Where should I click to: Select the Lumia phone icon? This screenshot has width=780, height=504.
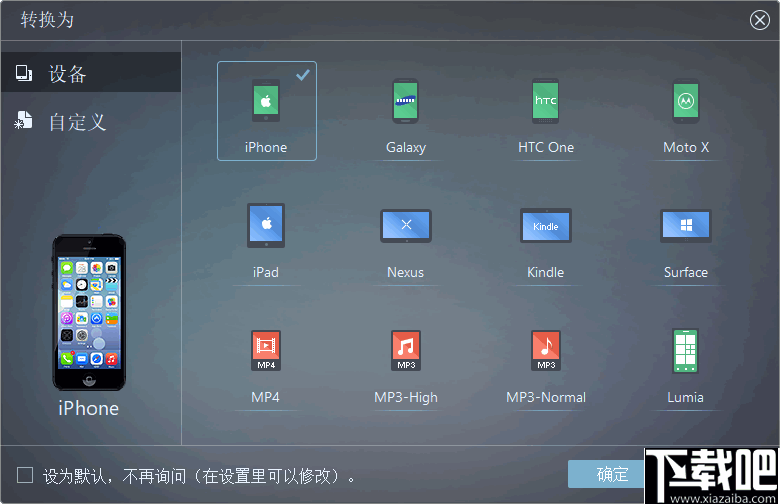pos(686,351)
